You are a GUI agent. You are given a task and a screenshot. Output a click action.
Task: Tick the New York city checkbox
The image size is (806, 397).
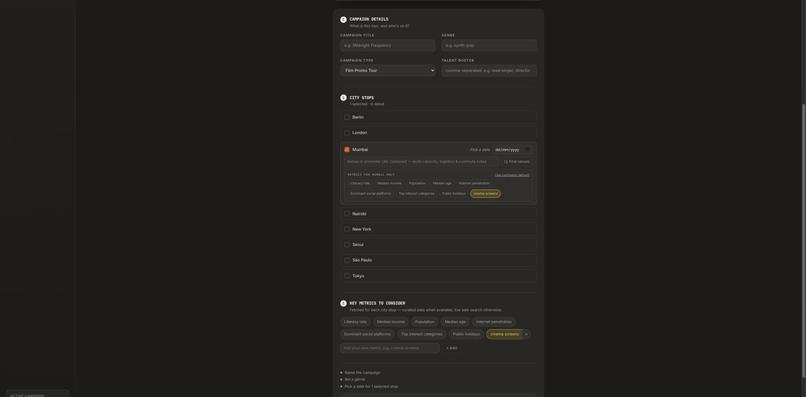pyautogui.click(x=347, y=229)
